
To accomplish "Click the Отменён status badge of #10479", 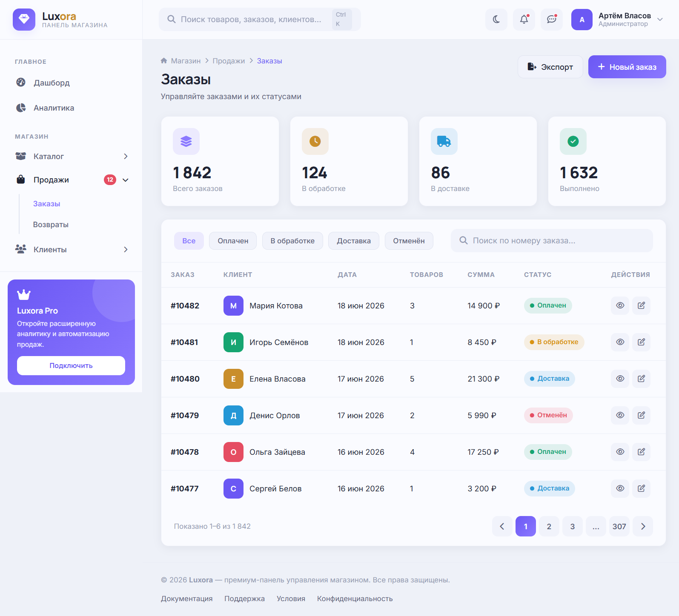I will [x=548, y=415].
